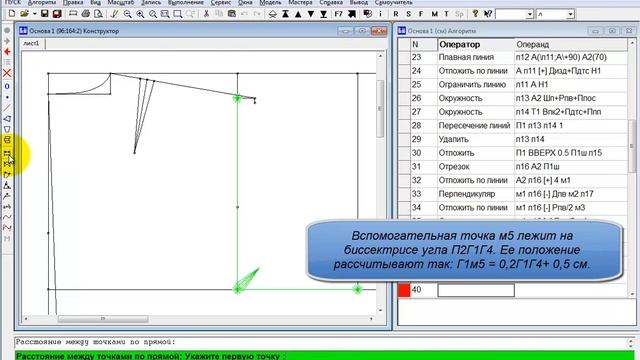Select the лист1 sheet tab
The height and width of the screenshot is (360, 640).
pos(31,43)
